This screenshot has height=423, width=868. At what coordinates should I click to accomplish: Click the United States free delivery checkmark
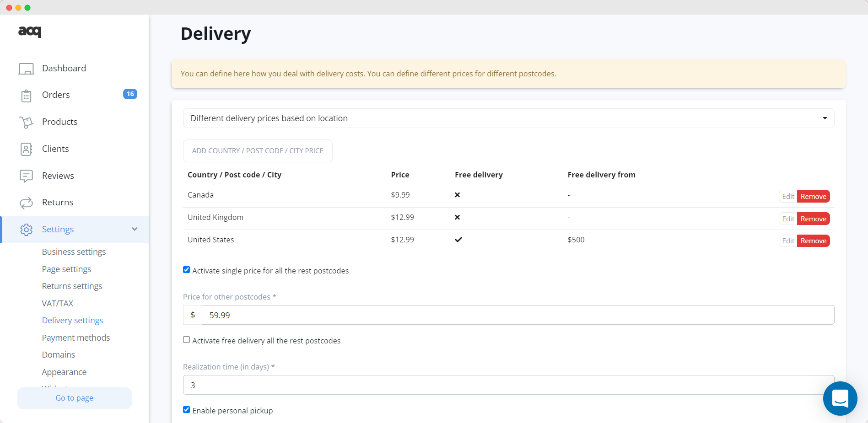click(458, 240)
